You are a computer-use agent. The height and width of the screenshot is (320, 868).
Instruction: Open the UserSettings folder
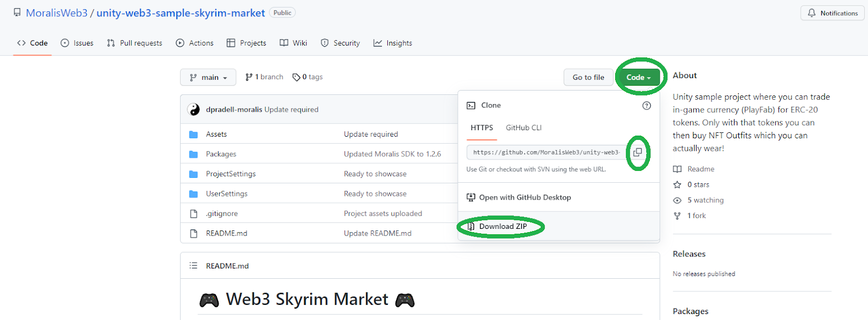227,194
